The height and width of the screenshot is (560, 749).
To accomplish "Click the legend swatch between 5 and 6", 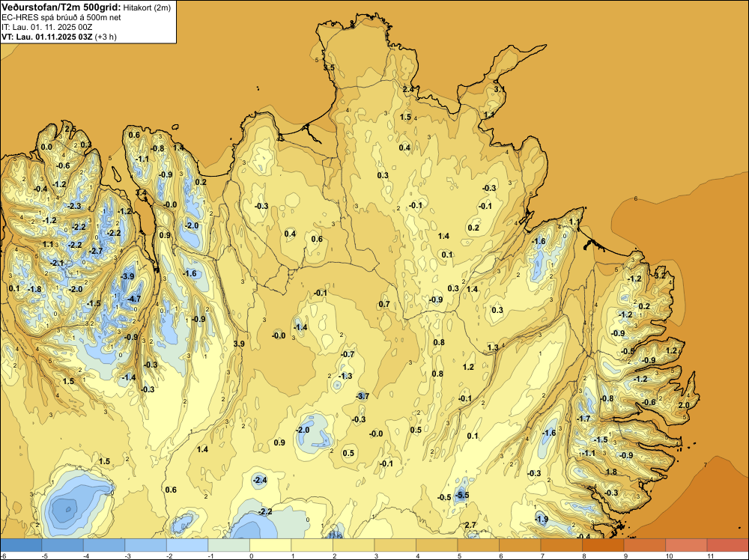I will (x=478, y=545).
